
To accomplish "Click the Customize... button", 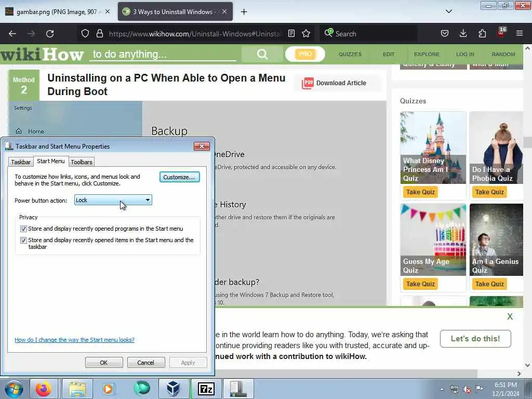I will (179, 177).
